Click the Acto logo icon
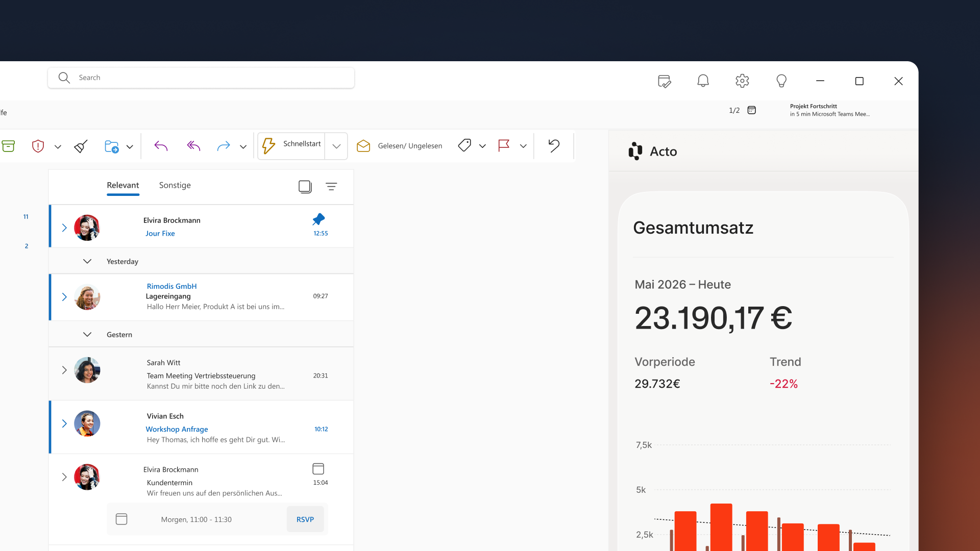Image resolution: width=980 pixels, height=551 pixels. coord(635,151)
